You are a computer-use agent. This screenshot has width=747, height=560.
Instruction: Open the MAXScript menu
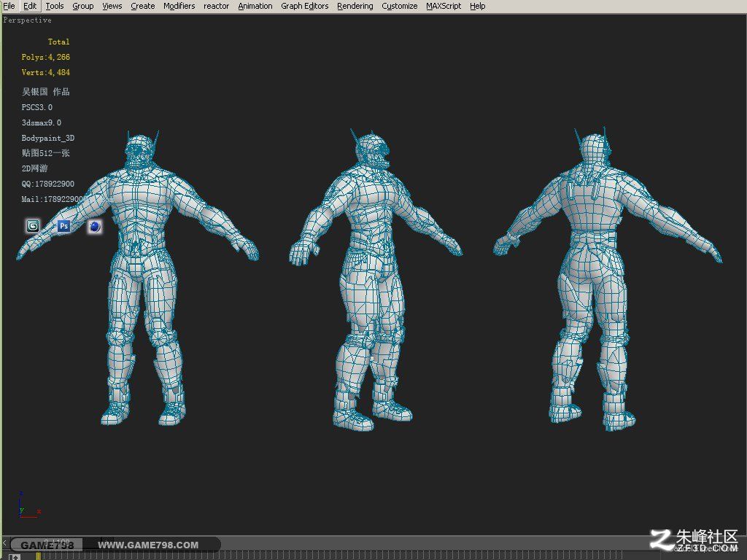[x=444, y=6]
